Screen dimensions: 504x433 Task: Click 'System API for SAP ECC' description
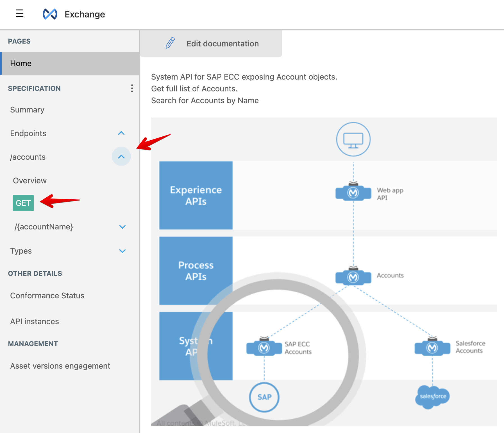coord(244,77)
